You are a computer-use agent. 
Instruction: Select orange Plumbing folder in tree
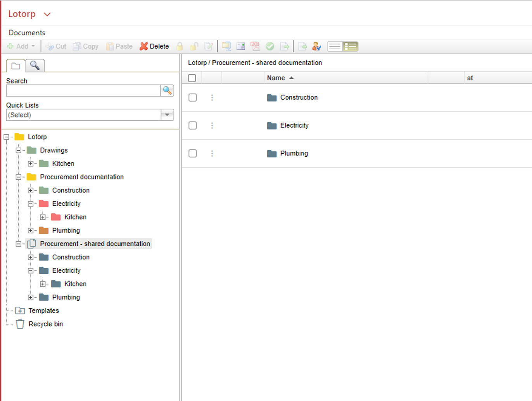pyautogui.click(x=66, y=231)
